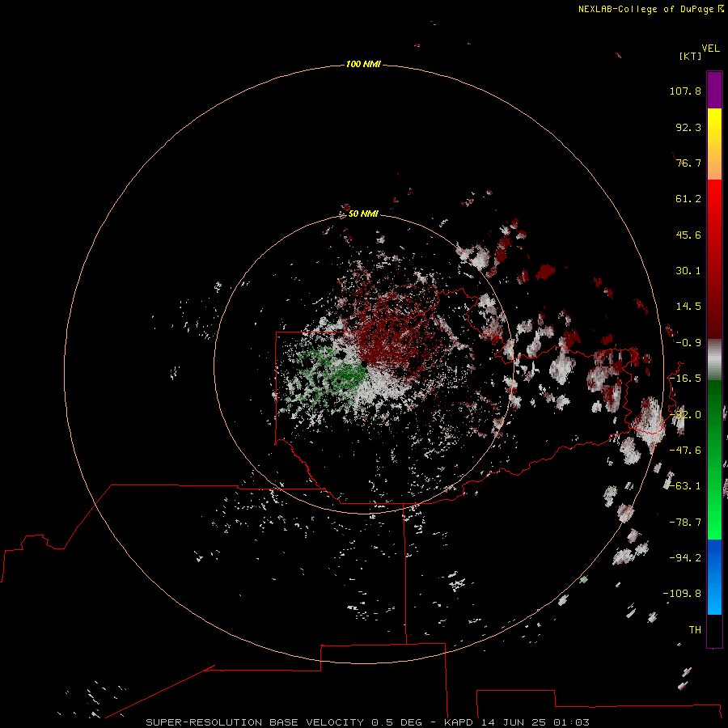Click the [KT] units label
728x728 pixels.
[x=691, y=56]
